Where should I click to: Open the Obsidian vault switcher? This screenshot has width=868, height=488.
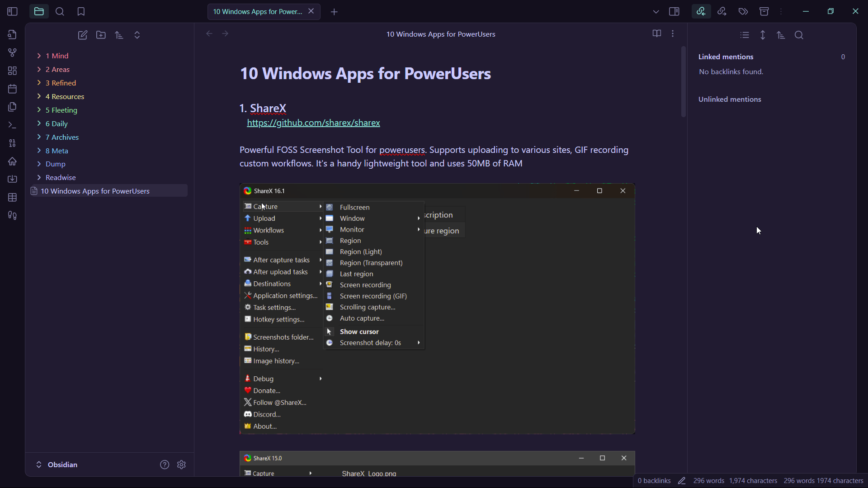pyautogui.click(x=57, y=464)
